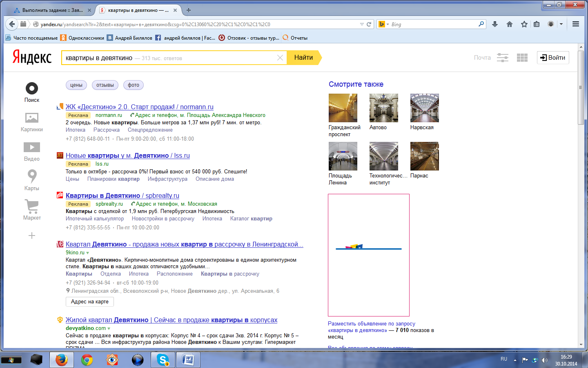The height and width of the screenshot is (368, 588).
Task: Expand the 9kino.ru result options arrow
Action: 87,253
